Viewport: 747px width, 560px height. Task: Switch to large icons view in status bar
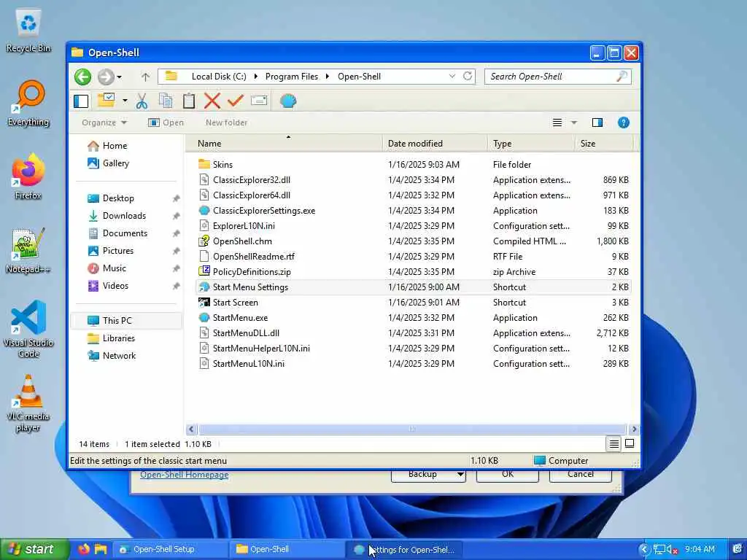tap(630, 444)
